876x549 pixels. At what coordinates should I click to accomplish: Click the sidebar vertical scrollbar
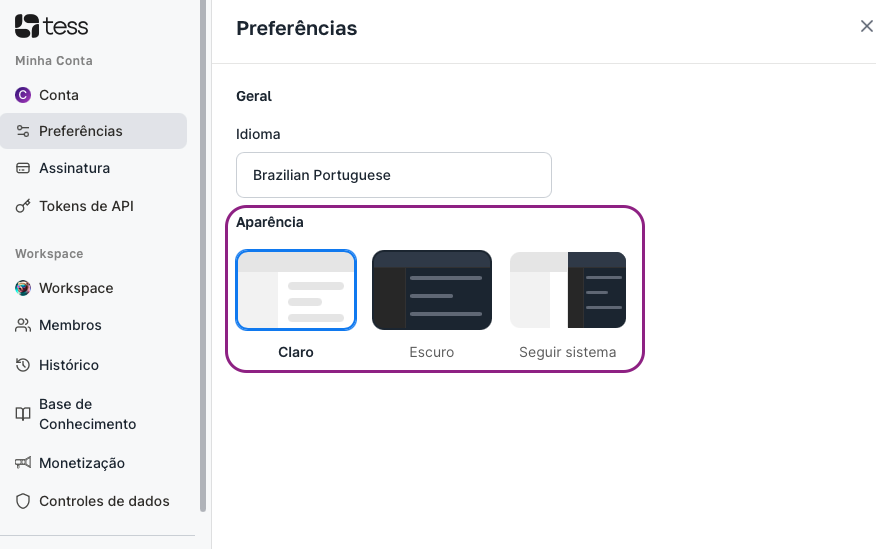(203, 255)
